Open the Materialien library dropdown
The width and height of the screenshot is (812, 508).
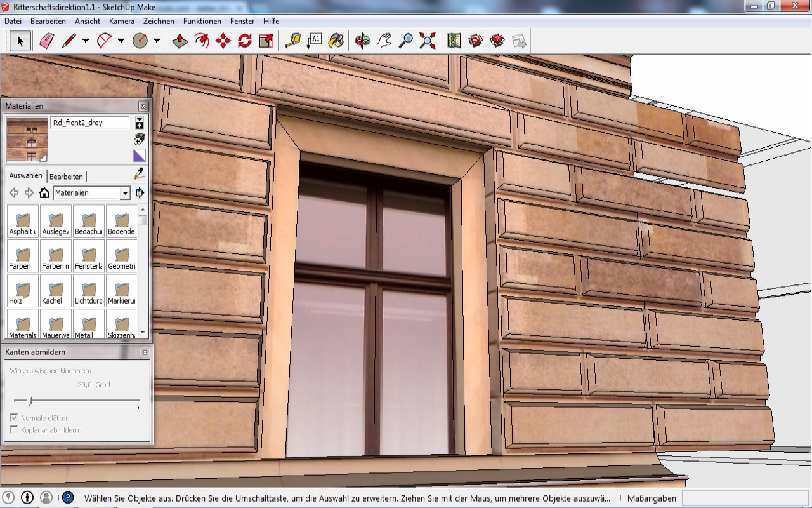coord(125,193)
